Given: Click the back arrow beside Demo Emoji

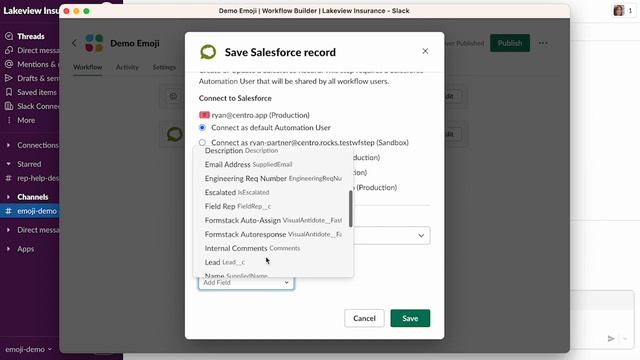Looking at the screenshot, I should (74, 43).
